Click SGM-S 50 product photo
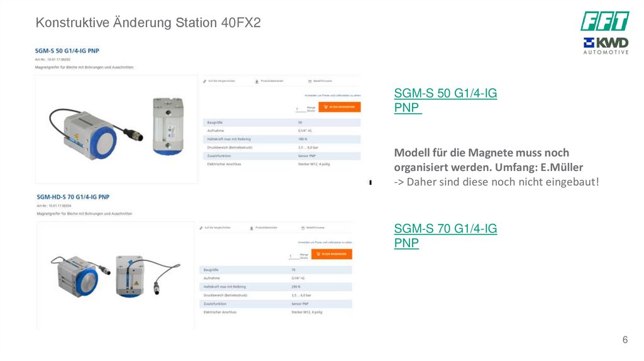Viewport: 644px width, 361px height. tap(116, 130)
